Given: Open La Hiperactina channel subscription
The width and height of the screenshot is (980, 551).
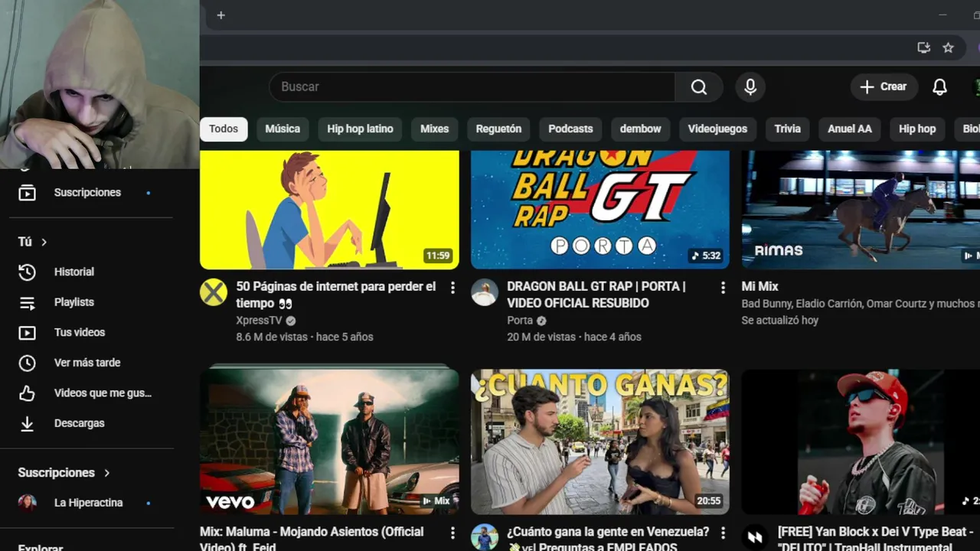Looking at the screenshot, I should [87, 503].
